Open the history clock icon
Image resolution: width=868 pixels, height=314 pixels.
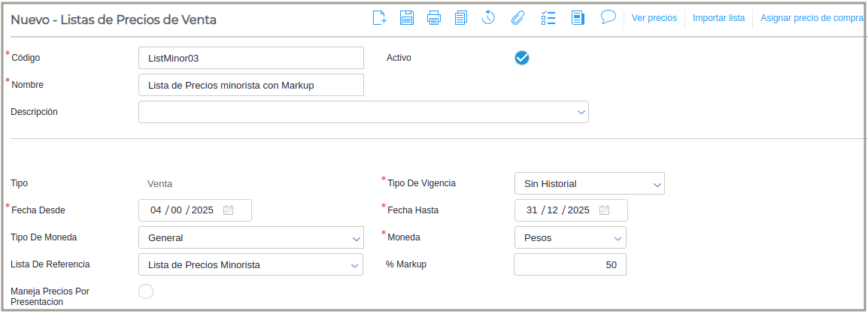(488, 18)
